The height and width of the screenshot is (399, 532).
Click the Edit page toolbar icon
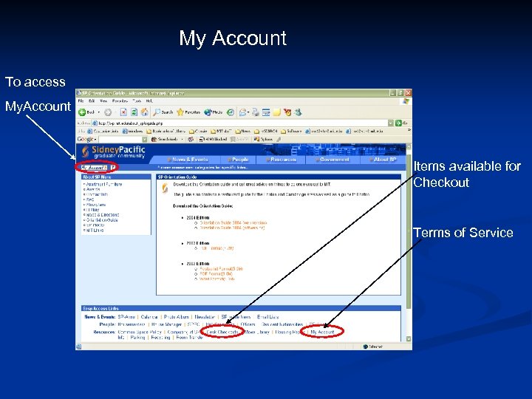pos(266,112)
